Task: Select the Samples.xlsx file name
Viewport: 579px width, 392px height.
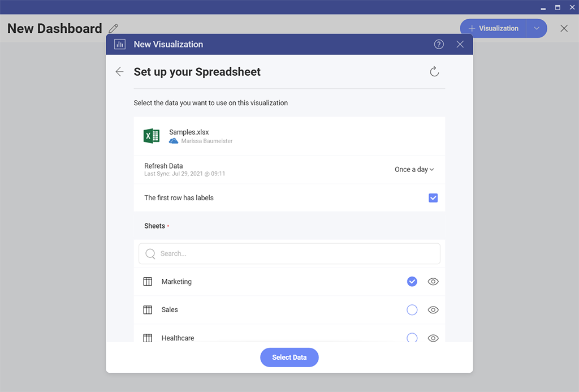Action: click(189, 132)
